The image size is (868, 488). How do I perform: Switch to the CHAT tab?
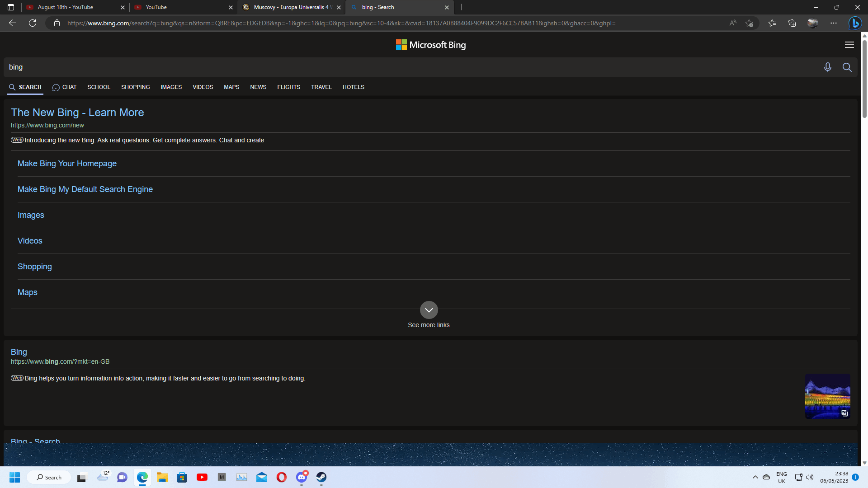(x=64, y=87)
